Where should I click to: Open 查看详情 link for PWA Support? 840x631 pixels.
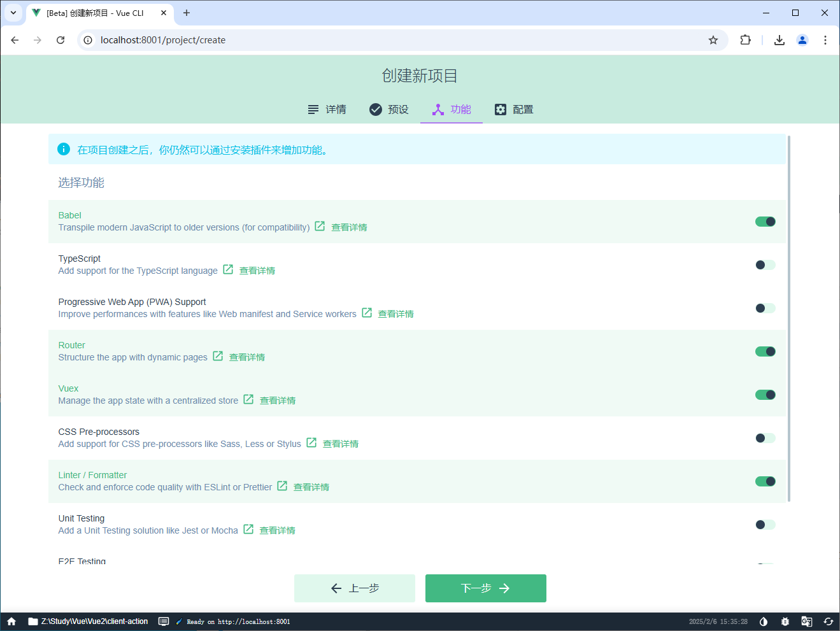tap(396, 314)
